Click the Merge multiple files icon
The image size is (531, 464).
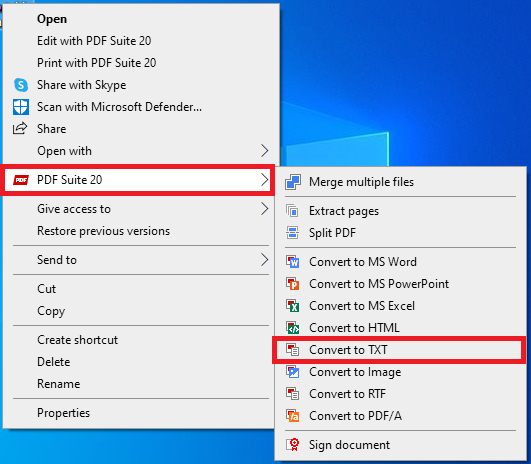coord(293,182)
